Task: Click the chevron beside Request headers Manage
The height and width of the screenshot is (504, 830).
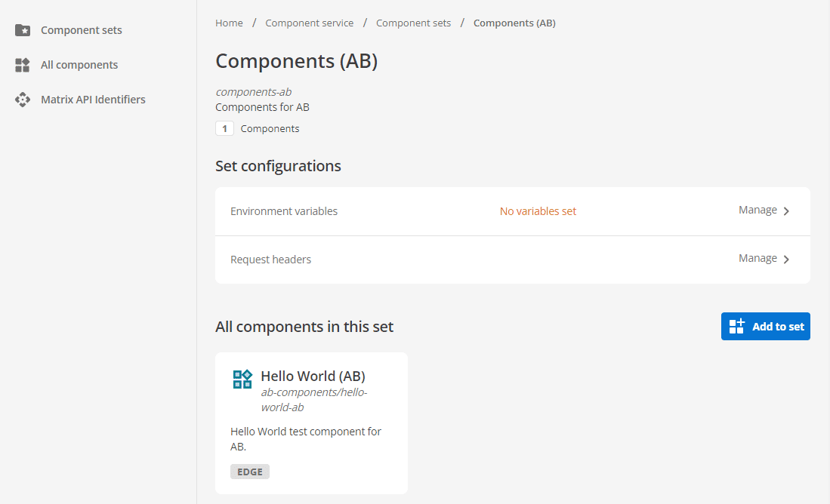Action: pyautogui.click(x=786, y=258)
